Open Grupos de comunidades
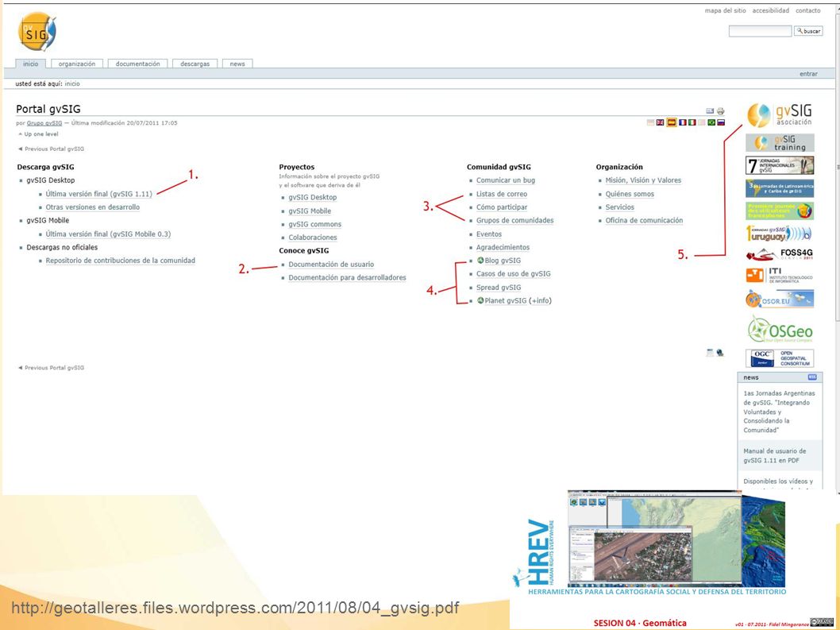Viewport: 840px width, 630px height. 514,220
